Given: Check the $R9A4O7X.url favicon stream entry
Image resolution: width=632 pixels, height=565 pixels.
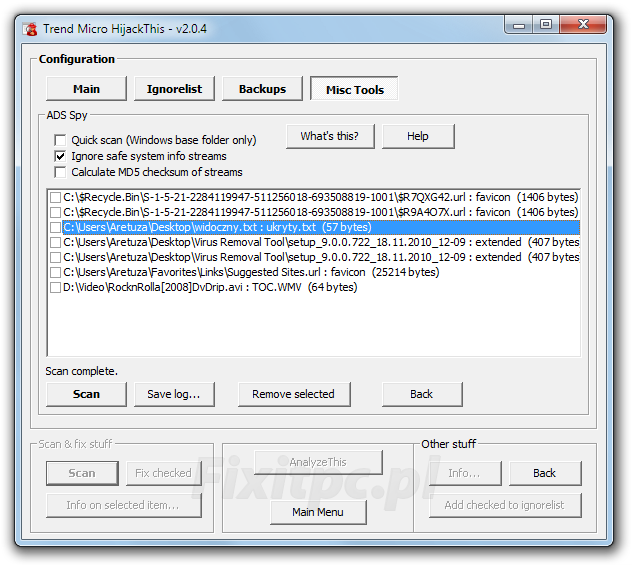Looking at the screenshot, I should coord(55,212).
